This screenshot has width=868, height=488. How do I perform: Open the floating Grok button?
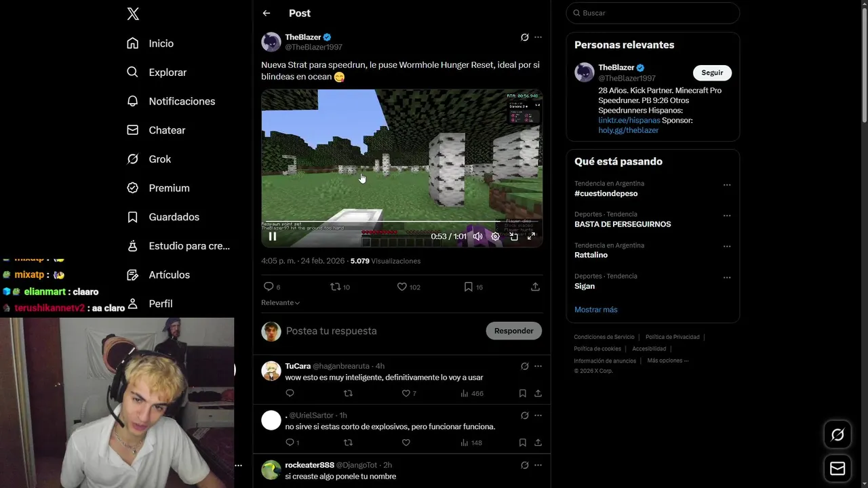[x=837, y=435]
